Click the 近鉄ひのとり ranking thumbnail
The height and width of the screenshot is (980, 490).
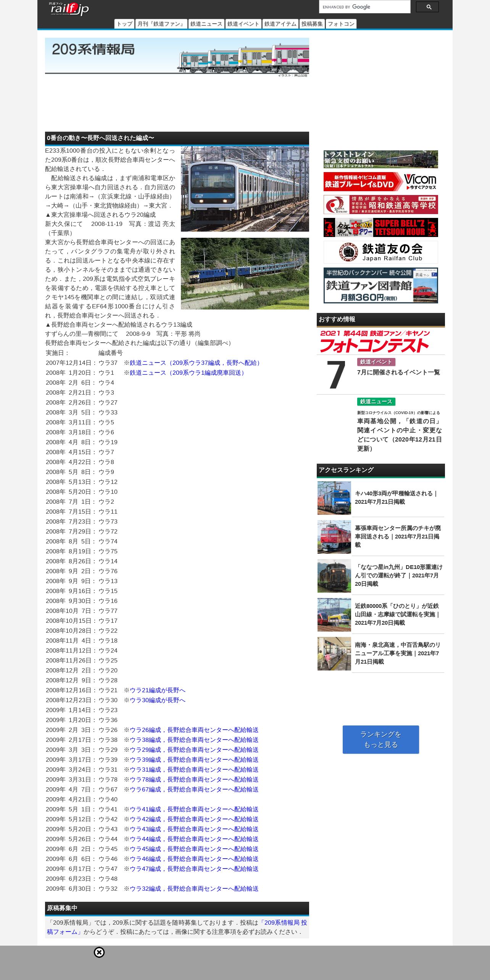334,615
